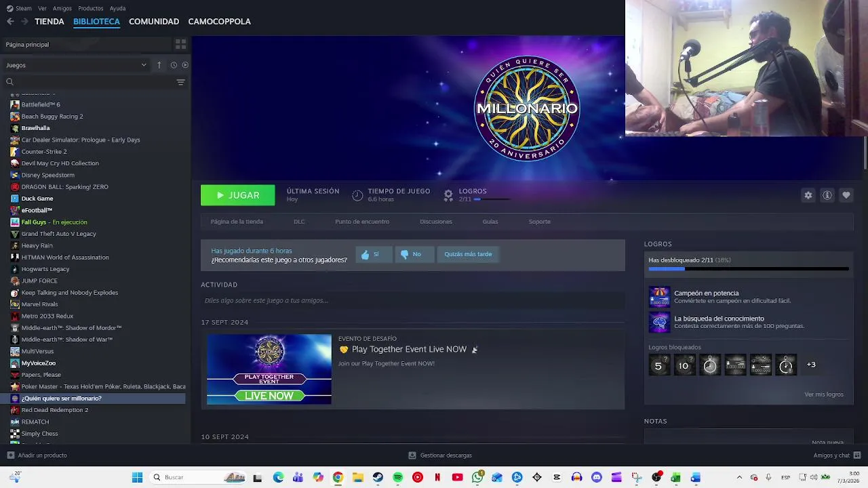The width and height of the screenshot is (868, 488).
Task: Click the back navigation arrow
Action: [x=10, y=22]
